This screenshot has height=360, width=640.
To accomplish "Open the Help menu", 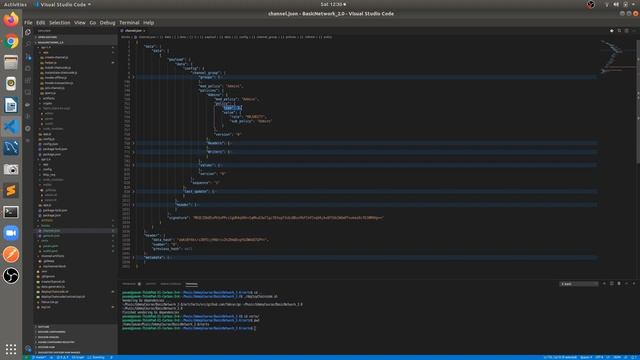I will click(x=149, y=23).
